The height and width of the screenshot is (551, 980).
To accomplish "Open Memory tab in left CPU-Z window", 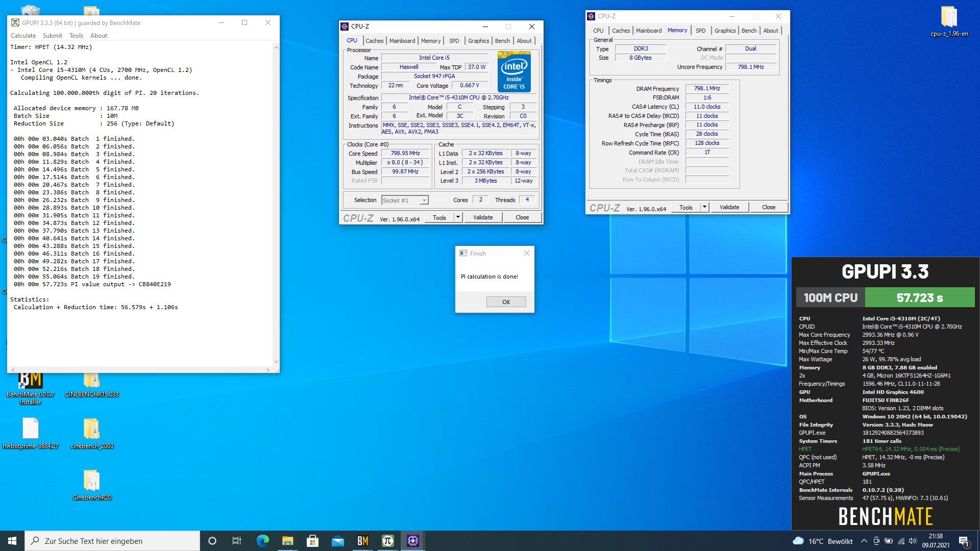I will tap(431, 41).
